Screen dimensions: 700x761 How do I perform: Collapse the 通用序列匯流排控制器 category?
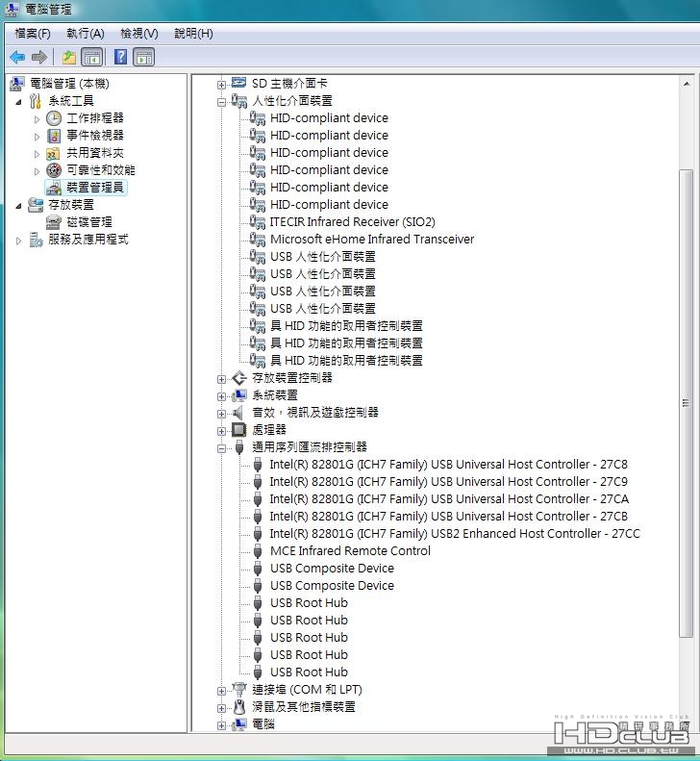coord(221,449)
